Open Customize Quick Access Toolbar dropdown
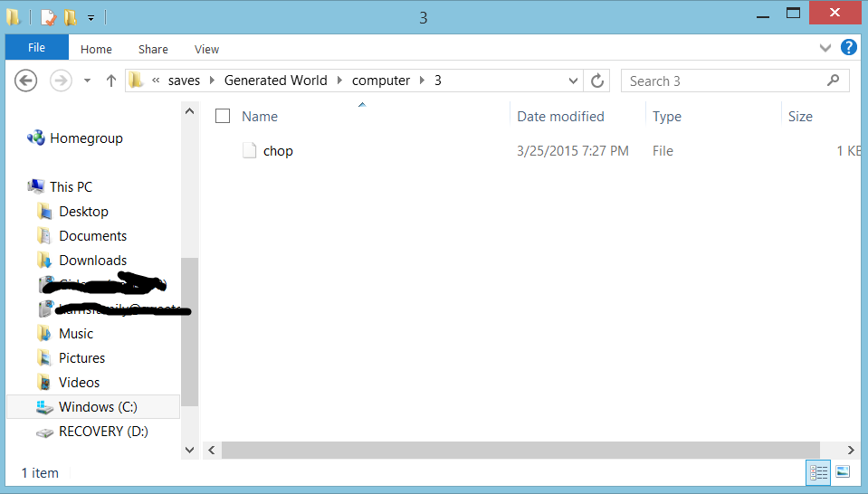868x494 pixels. (x=91, y=18)
